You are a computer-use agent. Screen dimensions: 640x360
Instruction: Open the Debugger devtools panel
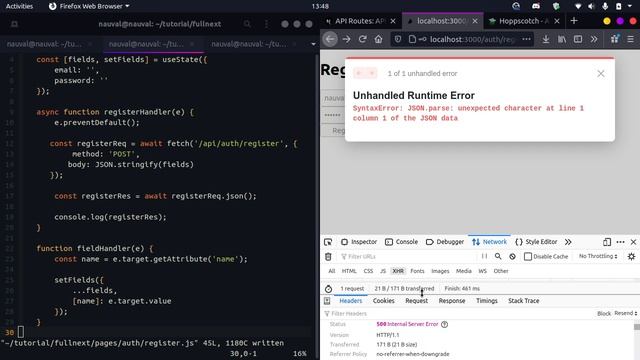click(445, 242)
